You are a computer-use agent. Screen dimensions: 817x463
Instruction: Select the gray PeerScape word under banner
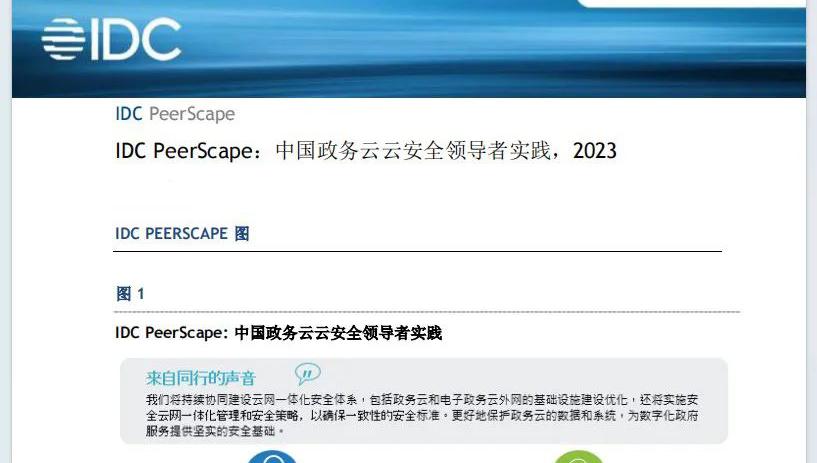192,114
